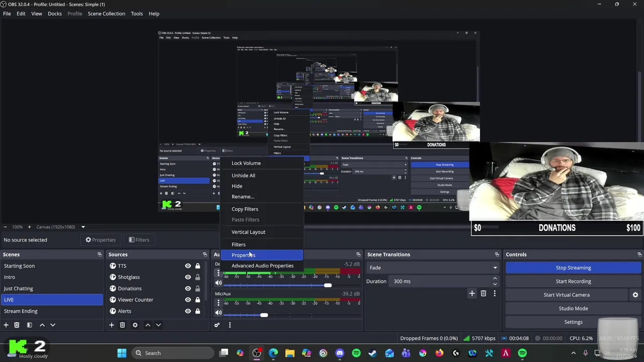Add a new source with the plus icon
This screenshot has width=644, height=362.
112,325
